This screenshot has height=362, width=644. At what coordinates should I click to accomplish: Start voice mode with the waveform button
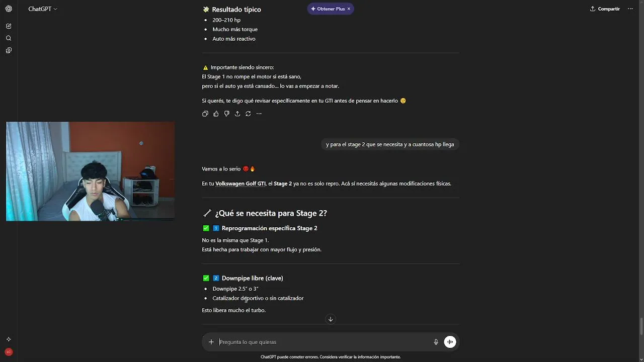pyautogui.click(x=450, y=342)
